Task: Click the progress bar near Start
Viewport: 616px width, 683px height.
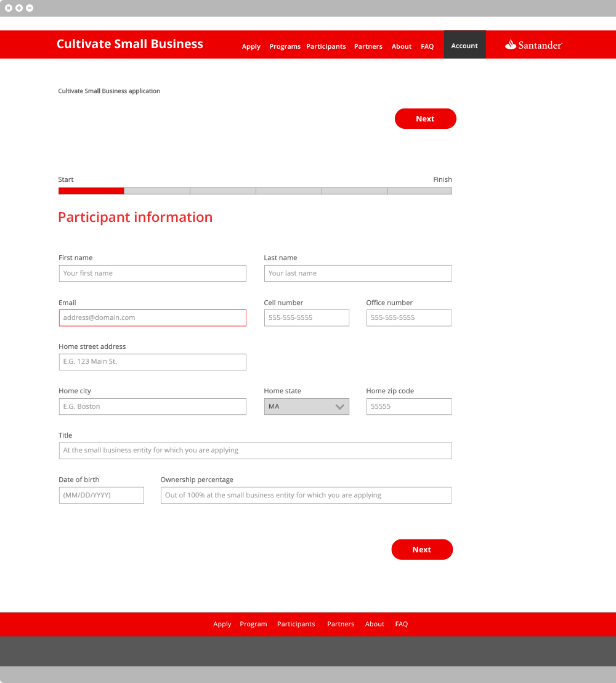Action: [91, 190]
